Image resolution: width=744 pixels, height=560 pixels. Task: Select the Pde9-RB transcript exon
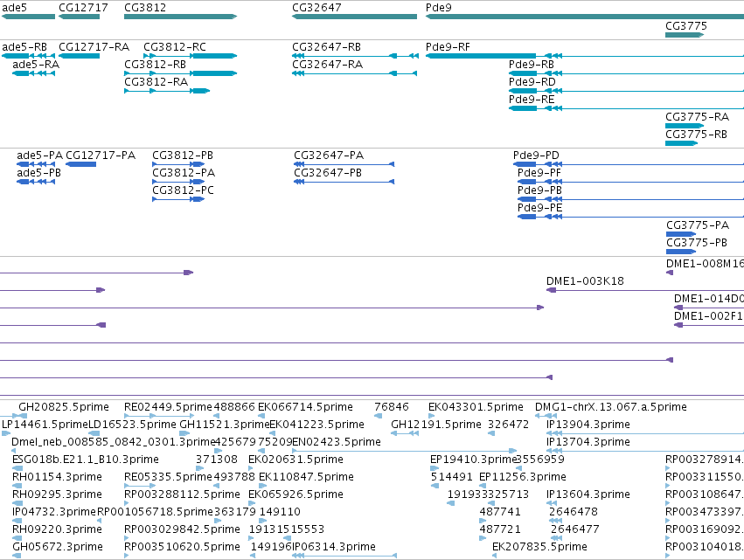523,73
